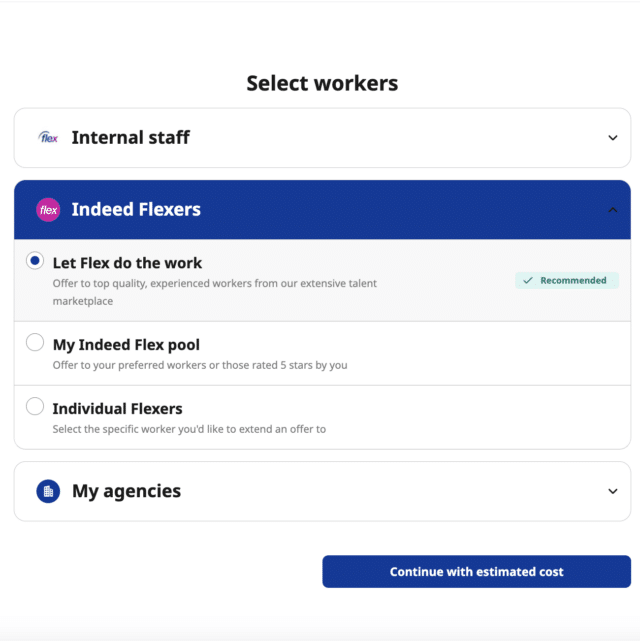Expand the My agencies chevron
The image size is (640, 641).
pos(612,491)
